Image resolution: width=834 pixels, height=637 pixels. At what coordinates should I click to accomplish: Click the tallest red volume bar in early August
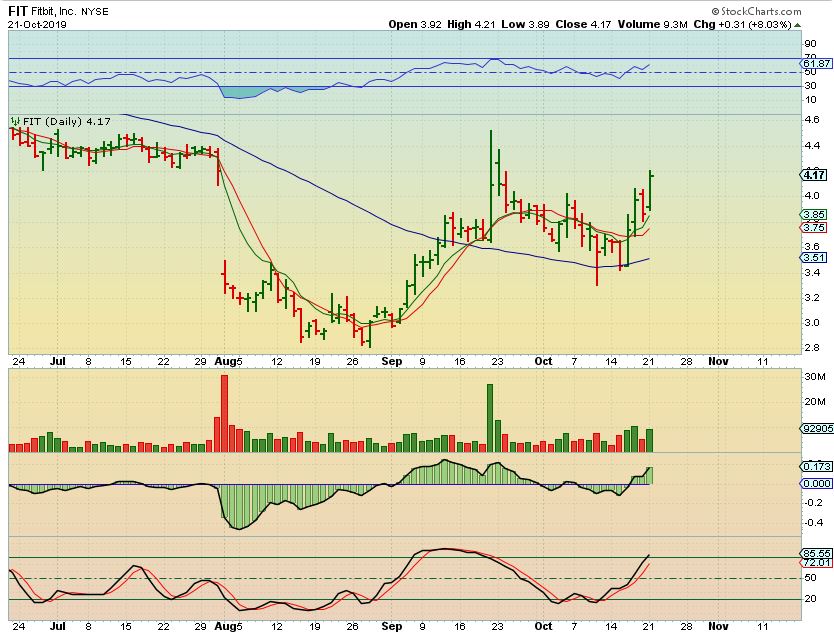(x=224, y=414)
